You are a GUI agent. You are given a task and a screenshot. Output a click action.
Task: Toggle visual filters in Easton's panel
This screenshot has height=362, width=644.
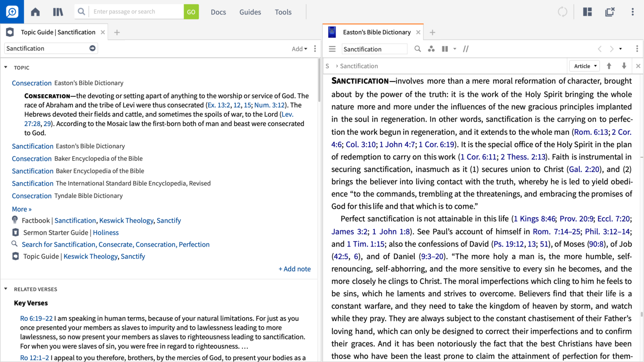pyautogui.click(x=466, y=49)
